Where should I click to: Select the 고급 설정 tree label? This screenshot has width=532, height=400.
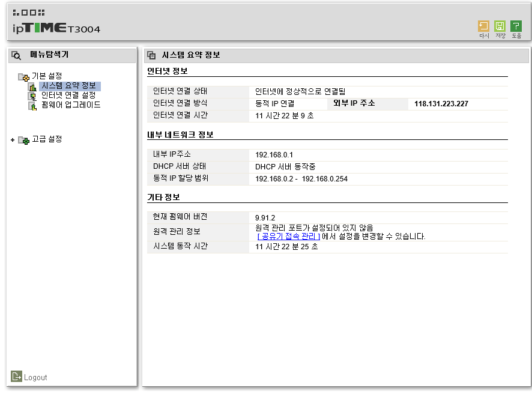[47, 139]
